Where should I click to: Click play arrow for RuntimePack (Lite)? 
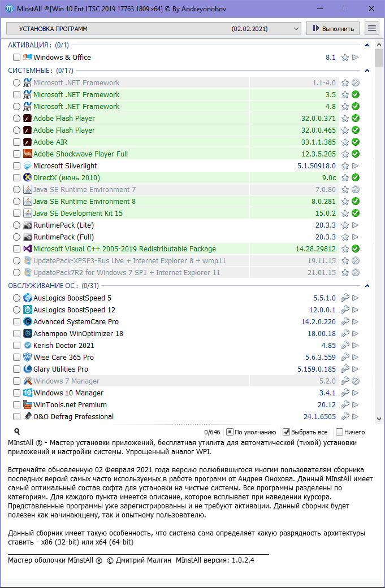pos(356,225)
